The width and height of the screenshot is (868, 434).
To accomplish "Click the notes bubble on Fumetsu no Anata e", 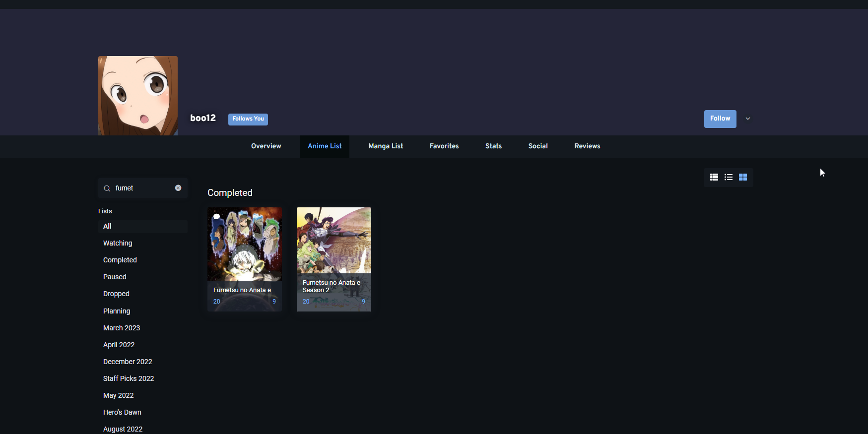I will (x=216, y=216).
